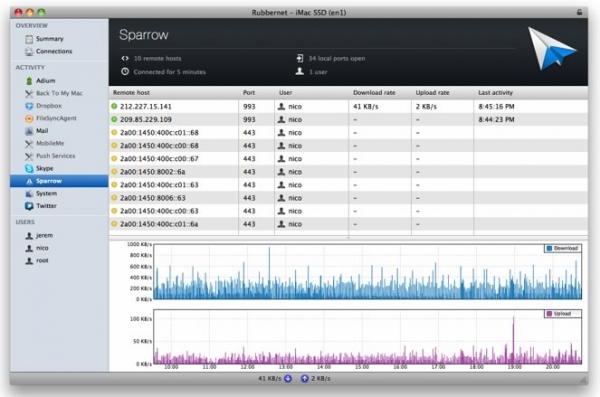Click the remote hosts arrows icon

tap(125, 58)
